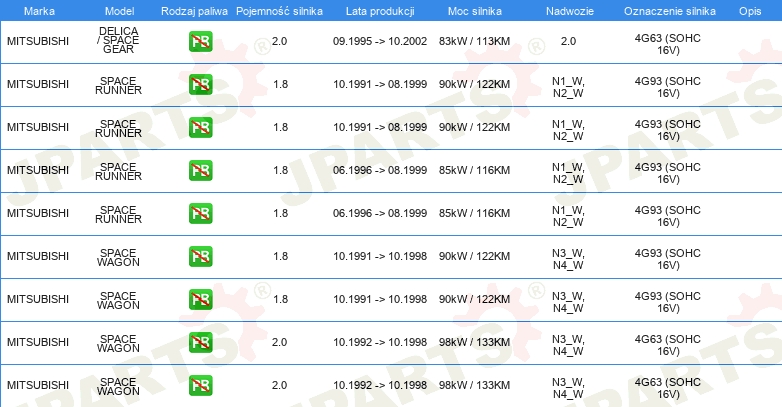Click the petrol icon in the topmost Space Runner row
This screenshot has height=407, width=782.
coord(200,84)
